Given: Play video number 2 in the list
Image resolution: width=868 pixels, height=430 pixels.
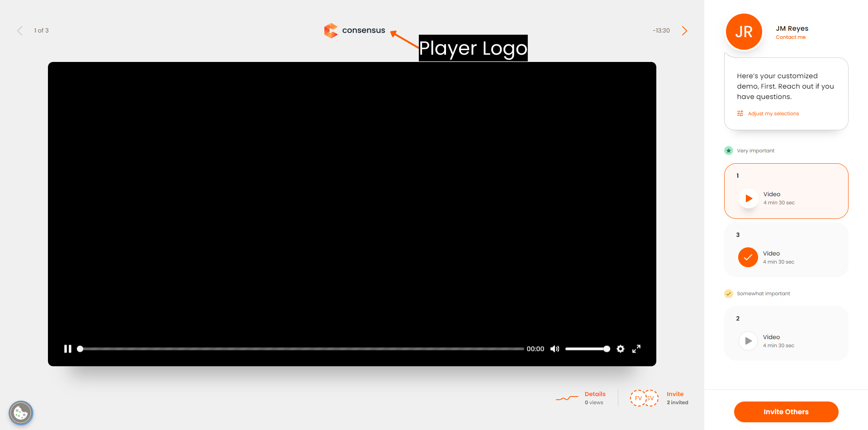Looking at the screenshot, I should click(748, 341).
